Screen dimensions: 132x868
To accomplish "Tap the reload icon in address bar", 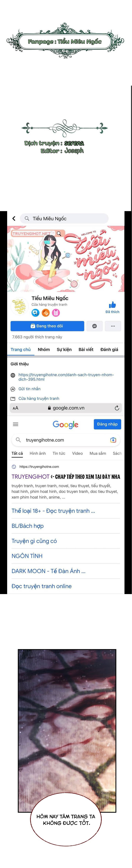I will [117, 408].
